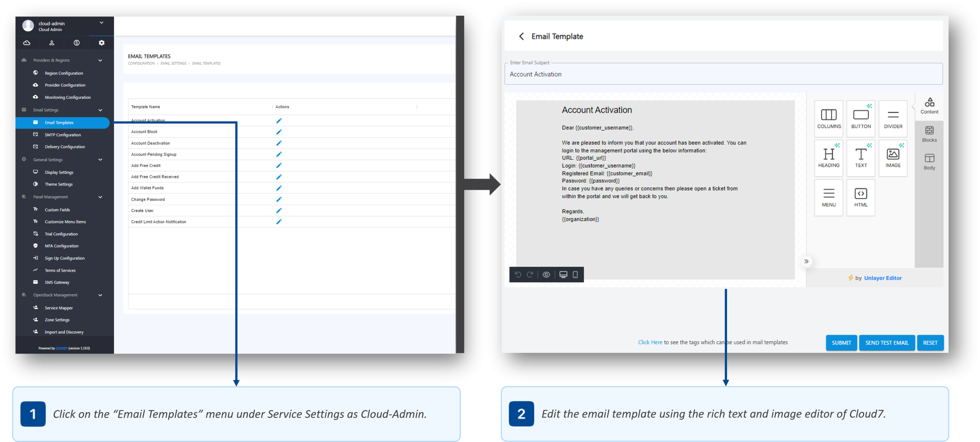This screenshot has width=980, height=442.
Task: Click the Account Activation subject field
Action: (x=724, y=74)
